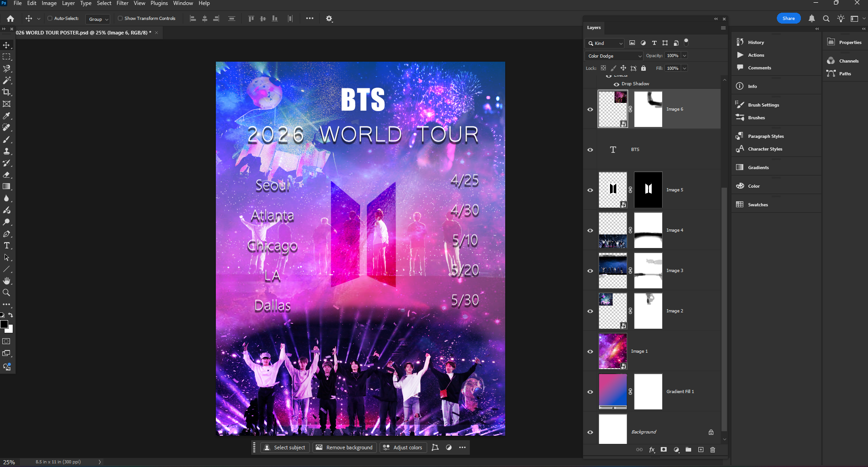Select the Pen tool

pyautogui.click(x=6, y=234)
